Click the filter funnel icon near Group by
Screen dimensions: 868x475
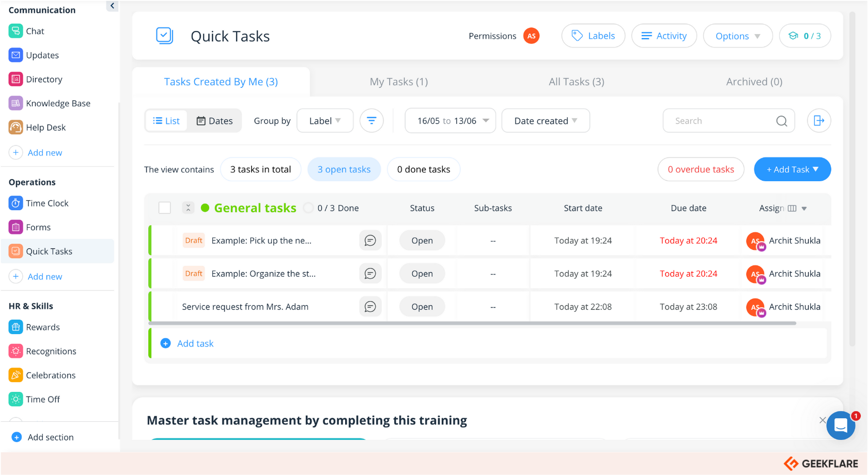[x=371, y=120]
